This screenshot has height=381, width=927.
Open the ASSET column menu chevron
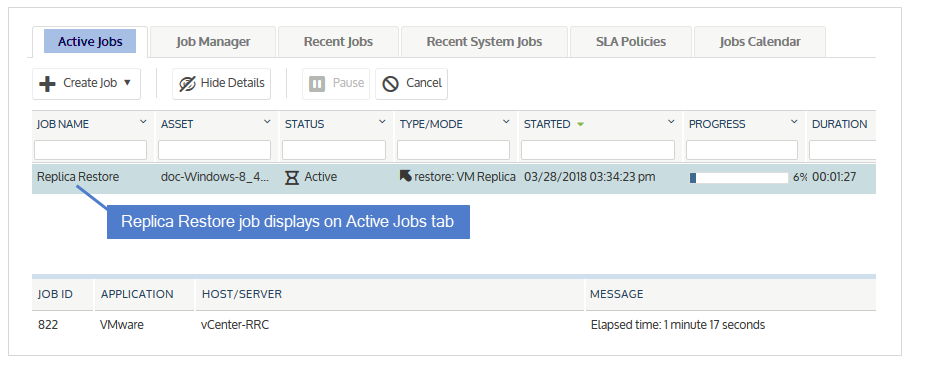(x=267, y=122)
